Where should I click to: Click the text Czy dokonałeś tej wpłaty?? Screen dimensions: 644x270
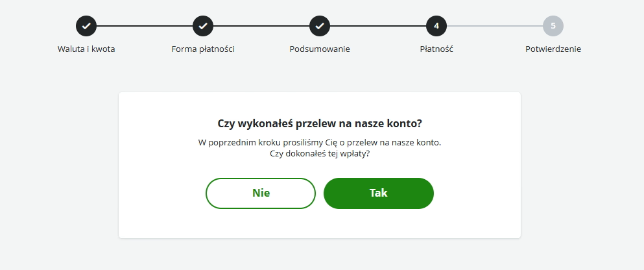320,154
